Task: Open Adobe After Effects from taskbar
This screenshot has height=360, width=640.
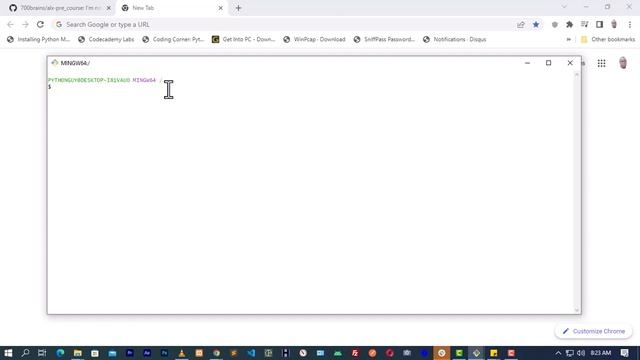Action: (147, 353)
